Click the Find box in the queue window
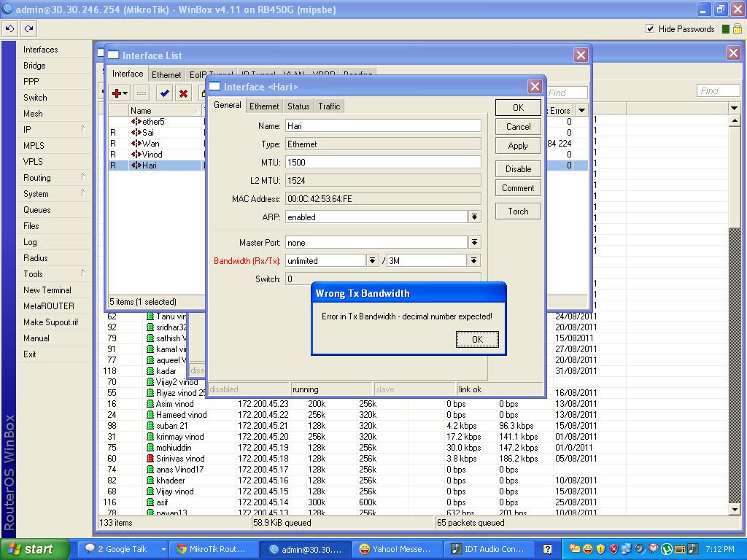Viewport: 747px width, 560px height. [718, 91]
